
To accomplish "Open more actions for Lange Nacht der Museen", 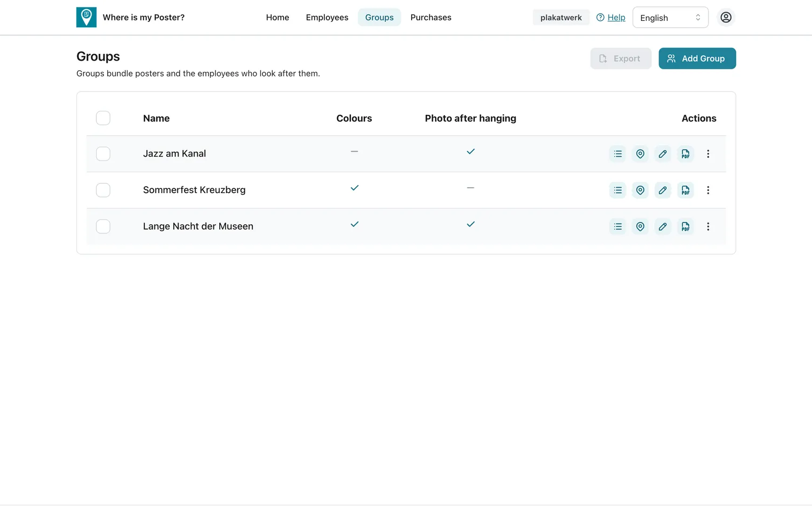I will 708,226.
